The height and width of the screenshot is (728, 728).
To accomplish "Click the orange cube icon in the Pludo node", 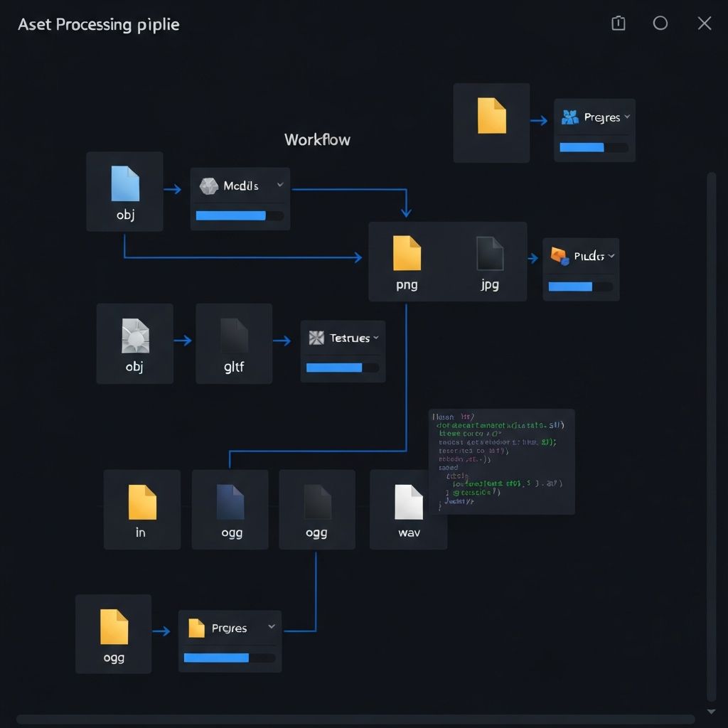I will click(558, 255).
